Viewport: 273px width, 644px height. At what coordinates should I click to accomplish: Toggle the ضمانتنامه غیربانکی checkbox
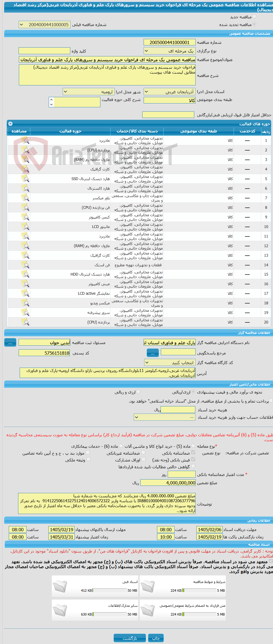pos(143,452)
